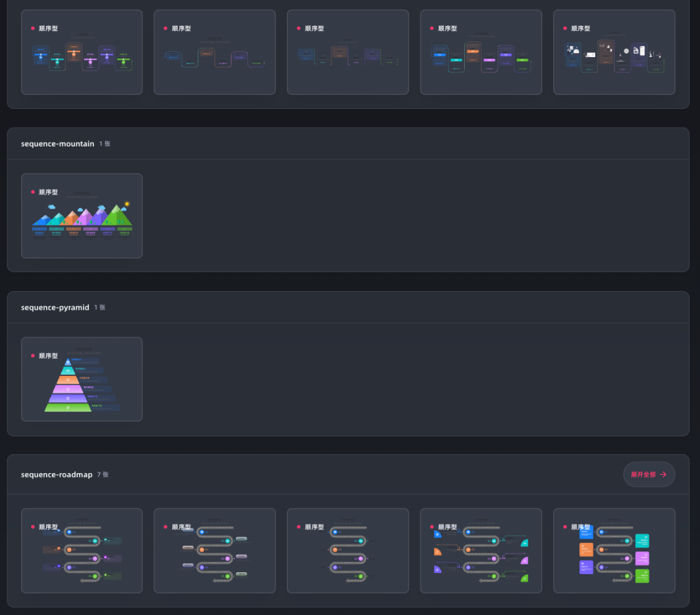700x615 pixels.
Task: Select the second sequence-roadmap template thumbnail
Action: (215, 550)
